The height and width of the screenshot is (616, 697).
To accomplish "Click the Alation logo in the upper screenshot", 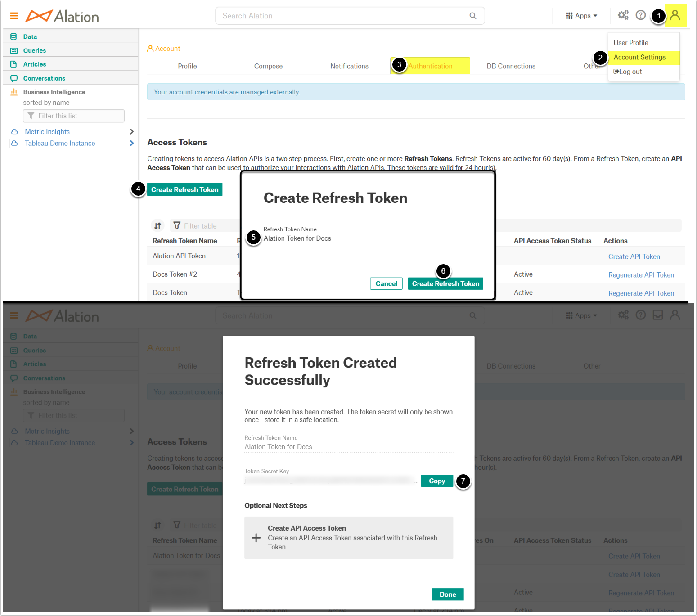I will [62, 16].
